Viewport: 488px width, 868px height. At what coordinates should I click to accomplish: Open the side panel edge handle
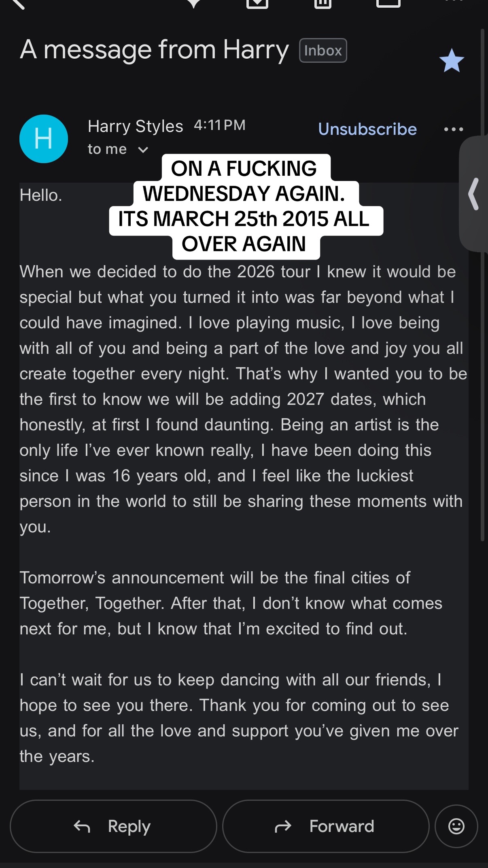pyautogui.click(x=474, y=194)
